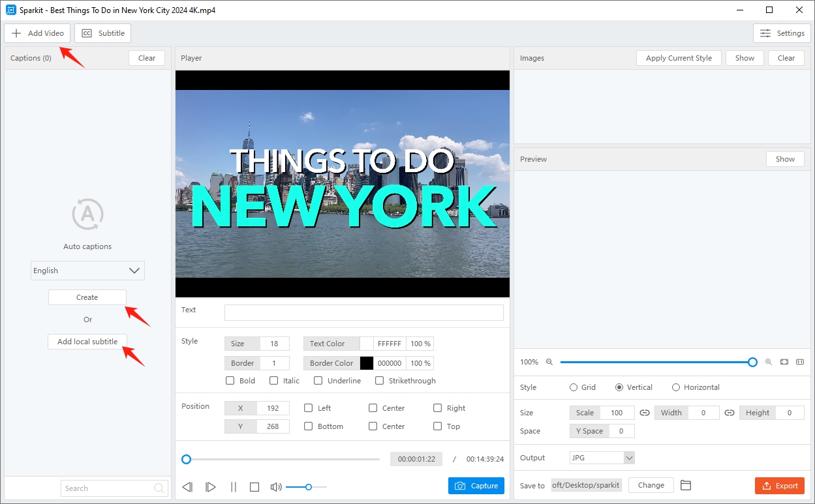Open the English language dropdown
Image resolution: width=815 pixels, height=504 pixels.
pos(87,271)
